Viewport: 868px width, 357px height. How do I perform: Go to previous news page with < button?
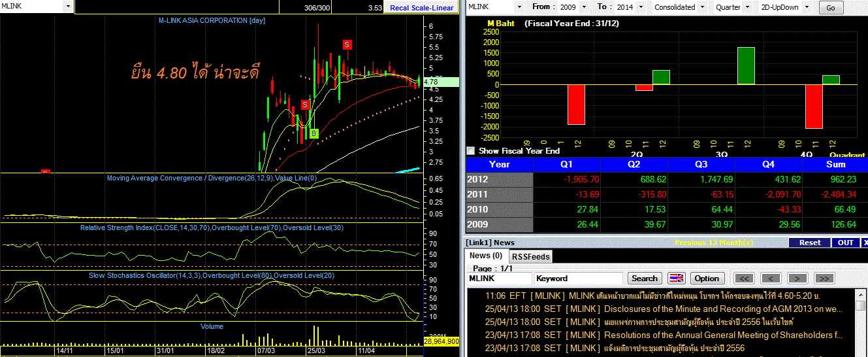pos(771,278)
